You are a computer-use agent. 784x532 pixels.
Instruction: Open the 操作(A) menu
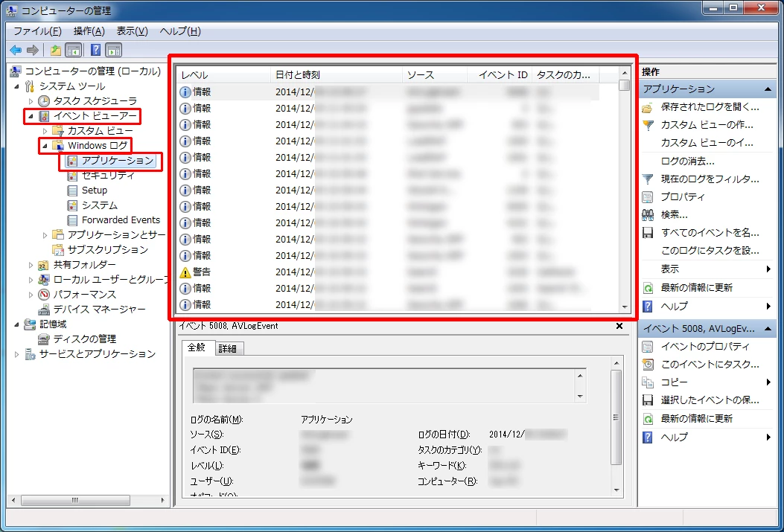[x=89, y=31]
